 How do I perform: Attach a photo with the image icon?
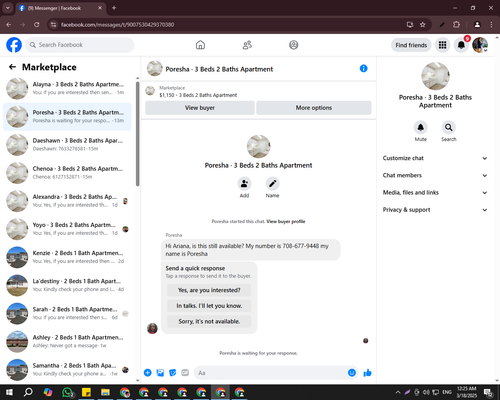click(x=160, y=373)
